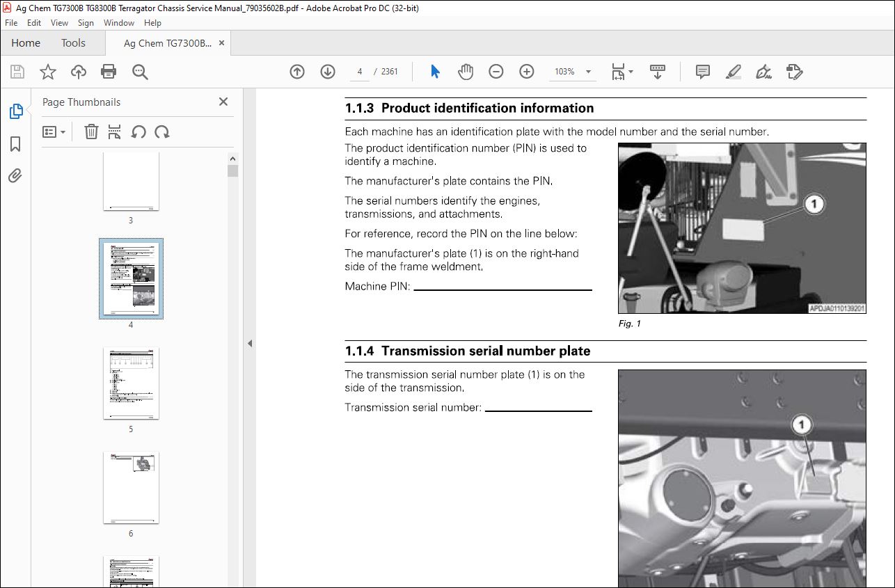Image resolution: width=895 pixels, height=588 pixels.
Task: Select page 5 thumbnail
Action: coord(131,383)
